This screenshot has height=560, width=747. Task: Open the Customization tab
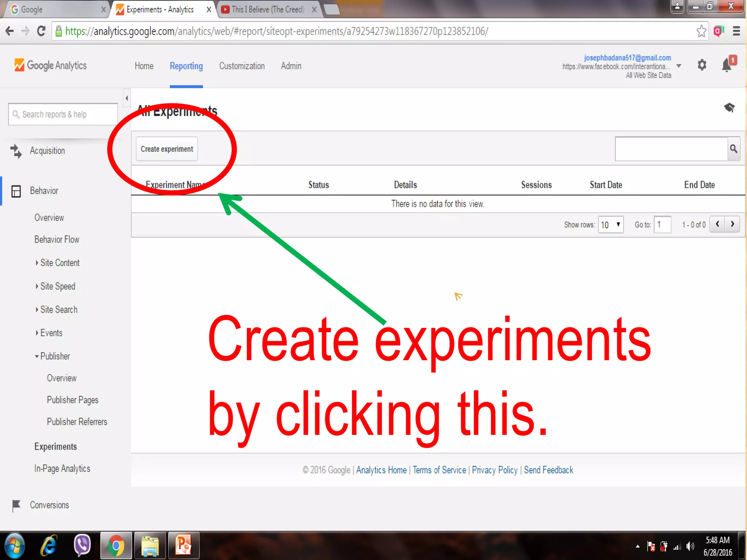pos(242,66)
